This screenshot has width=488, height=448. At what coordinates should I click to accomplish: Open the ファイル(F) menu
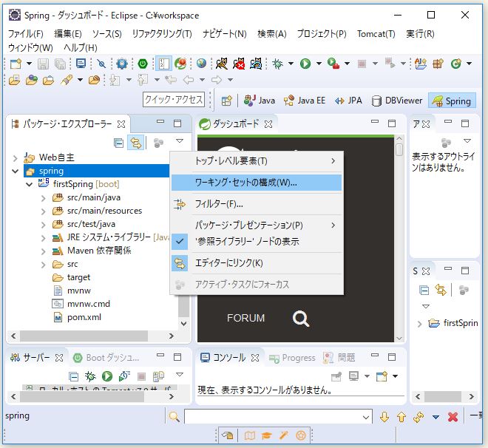26,33
